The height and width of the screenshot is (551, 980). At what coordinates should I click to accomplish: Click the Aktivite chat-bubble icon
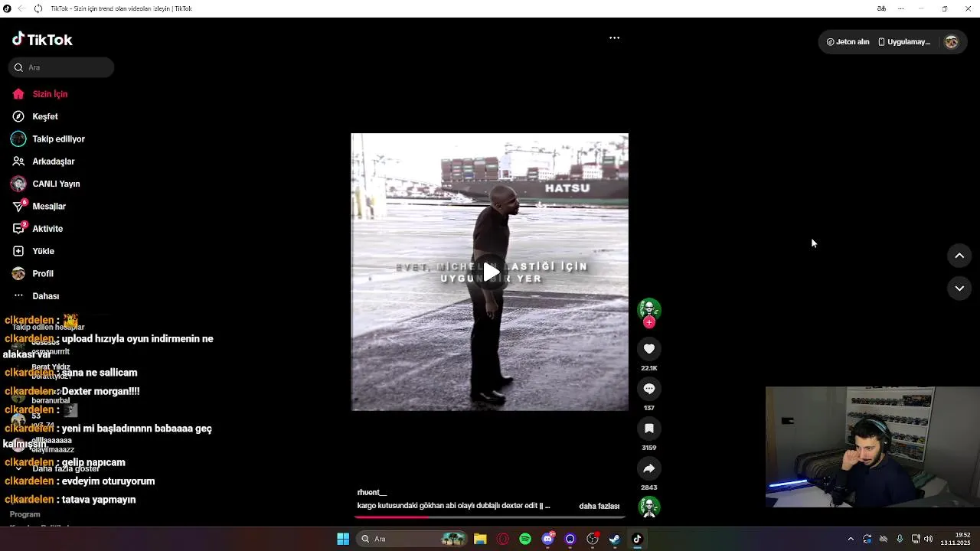pos(18,229)
